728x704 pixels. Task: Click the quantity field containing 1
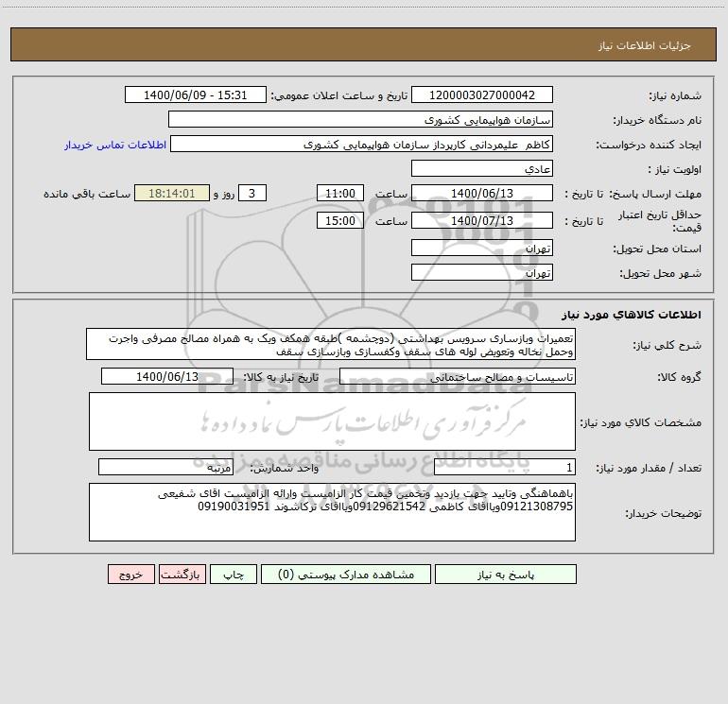pos(505,467)
